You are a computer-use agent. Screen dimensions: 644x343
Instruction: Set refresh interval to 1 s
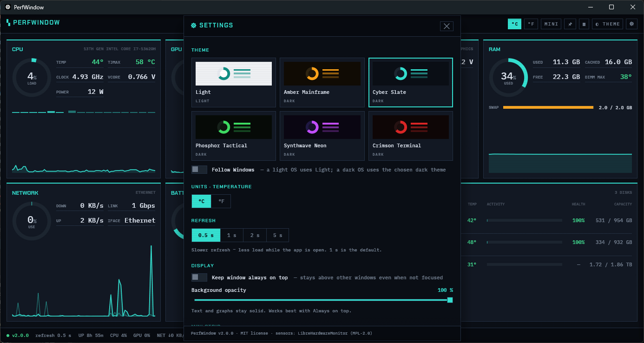pos(232,235)
